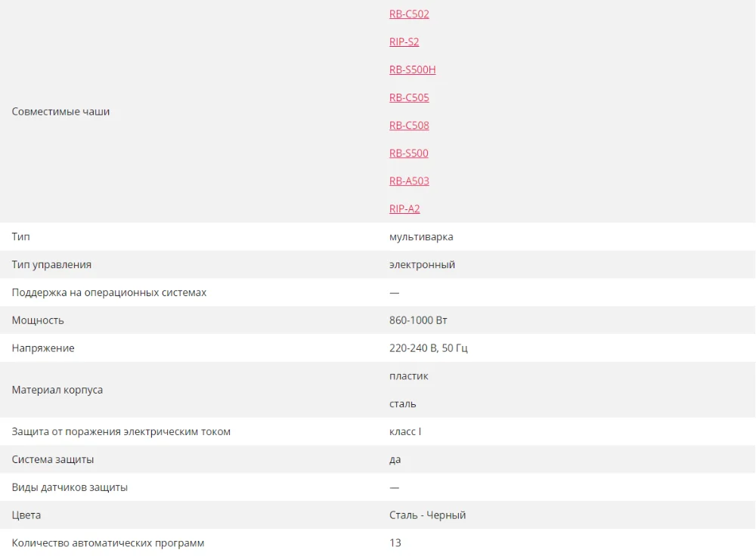Select the пластик body material value

408,375
